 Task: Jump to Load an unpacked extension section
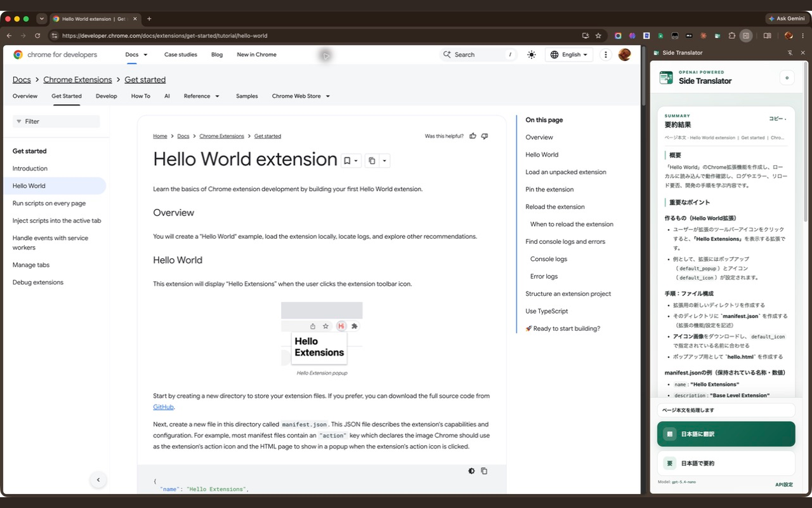coord(566,172)
